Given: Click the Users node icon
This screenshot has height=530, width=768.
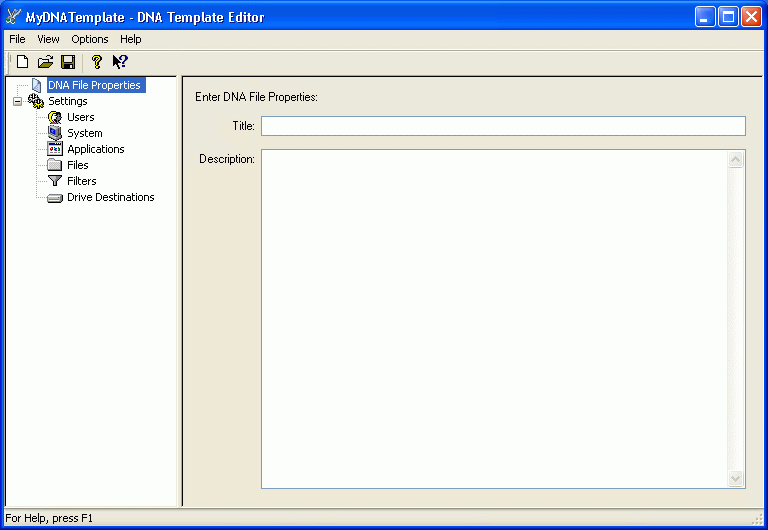Looking at the screenshot, I should tap(55, 117).
